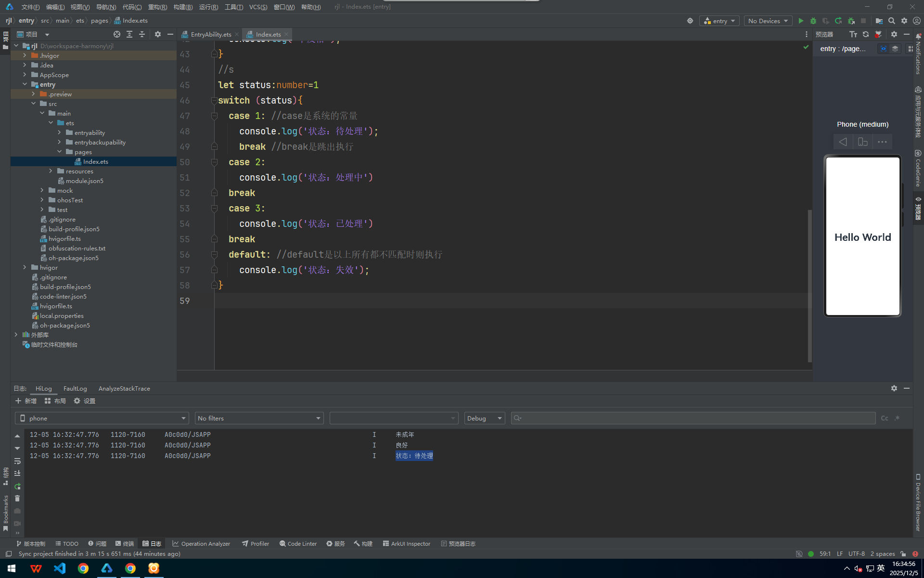
Task: Click the trash icon to clear HiLog output
Action: pos(17,498)
